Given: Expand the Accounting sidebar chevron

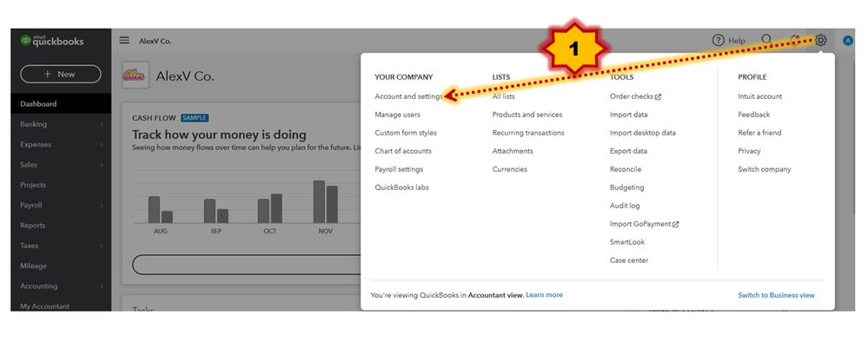Looking at the screenshot, I should coord(102,286).
